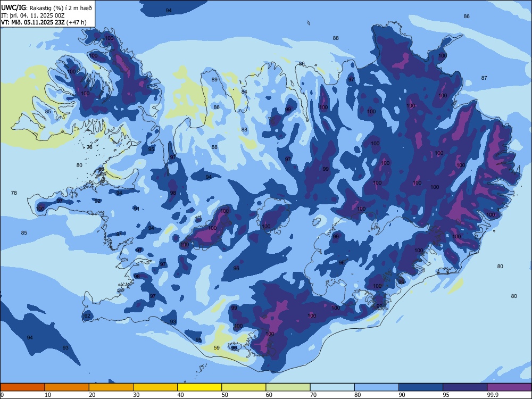Screen dimensions: 532x399
Task: Click the '87' humidity value off the northeast coast
Action: [x=484, y=78]
